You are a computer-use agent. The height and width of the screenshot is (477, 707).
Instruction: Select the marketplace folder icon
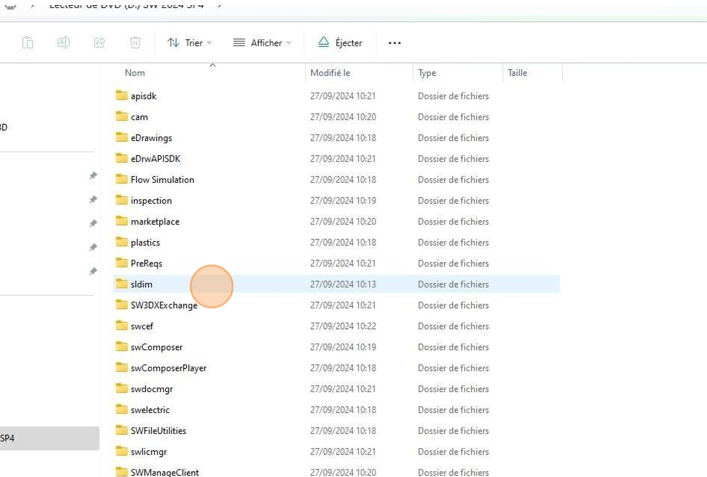click(x=121, y=221)
